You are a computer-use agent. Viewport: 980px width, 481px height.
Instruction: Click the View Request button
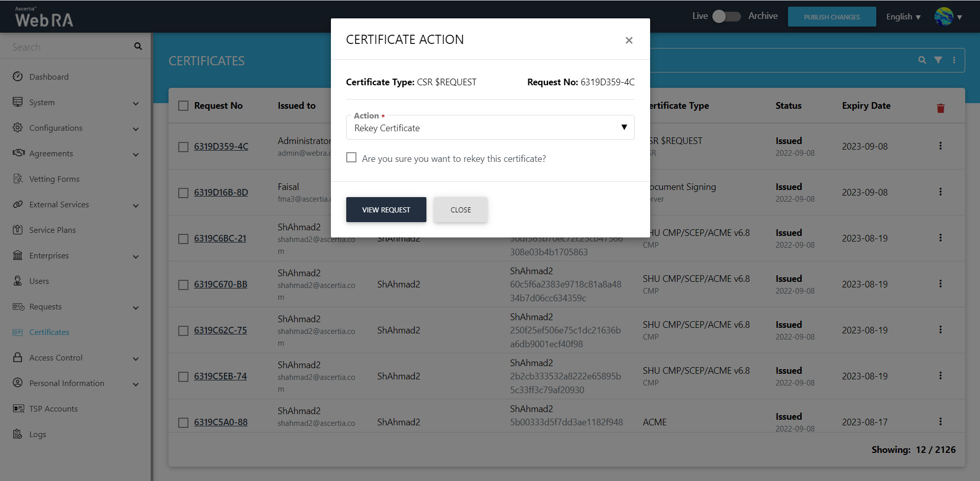point(386,210)
